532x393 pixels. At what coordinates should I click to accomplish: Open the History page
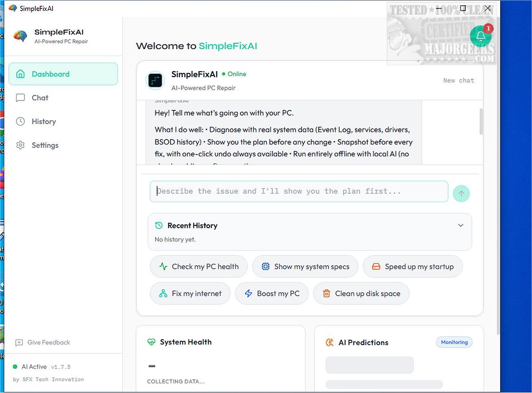pyautogui.click(x=63, y=121)
